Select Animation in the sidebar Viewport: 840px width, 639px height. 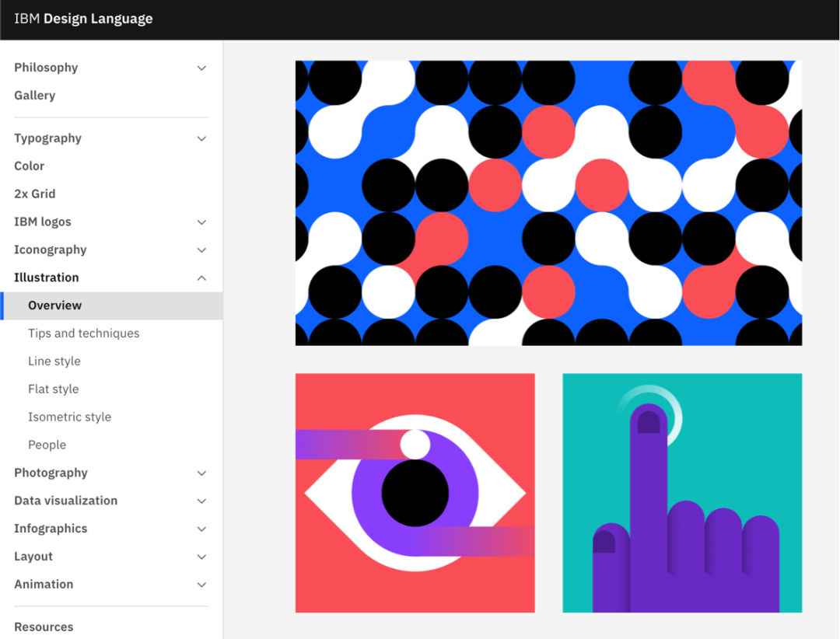44,584
